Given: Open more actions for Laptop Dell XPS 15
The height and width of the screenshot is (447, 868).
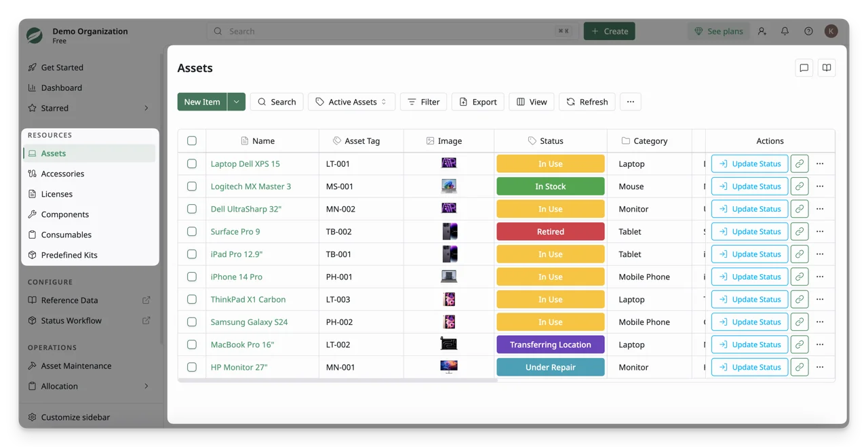Looking at the screenshot, I should (820, 163).
